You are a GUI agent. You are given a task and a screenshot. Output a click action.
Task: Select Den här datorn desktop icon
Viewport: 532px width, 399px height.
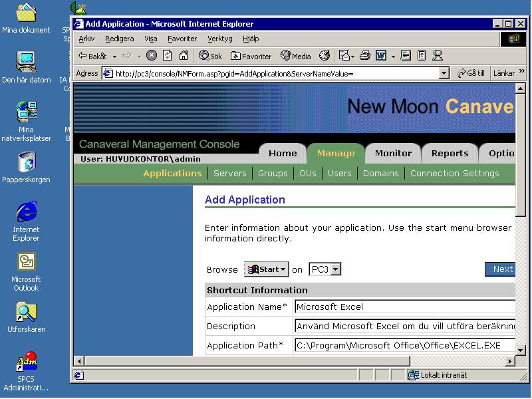click(x=26, y=67)
